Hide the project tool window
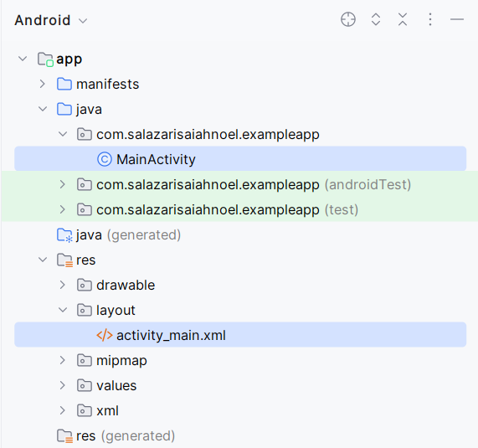 457,20
